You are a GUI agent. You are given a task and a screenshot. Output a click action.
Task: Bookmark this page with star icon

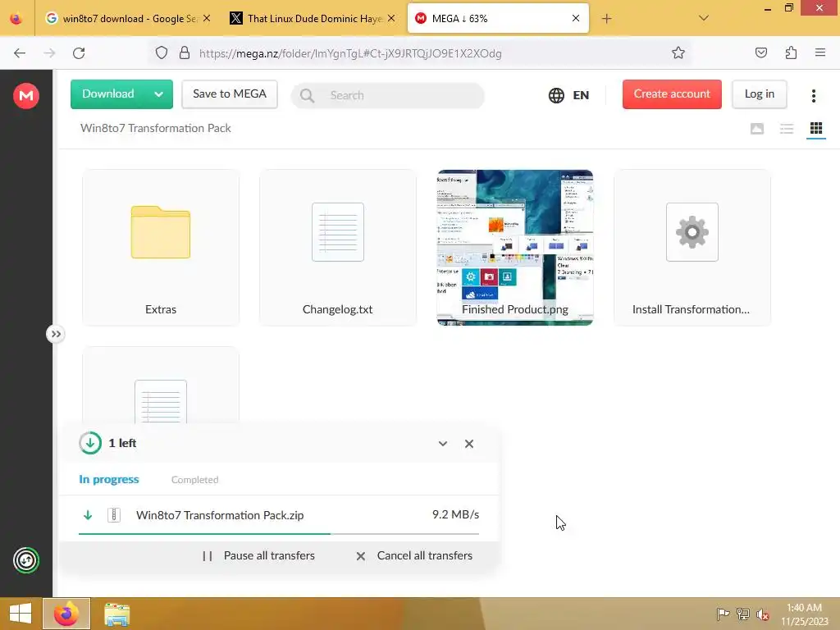click(678, 52)
